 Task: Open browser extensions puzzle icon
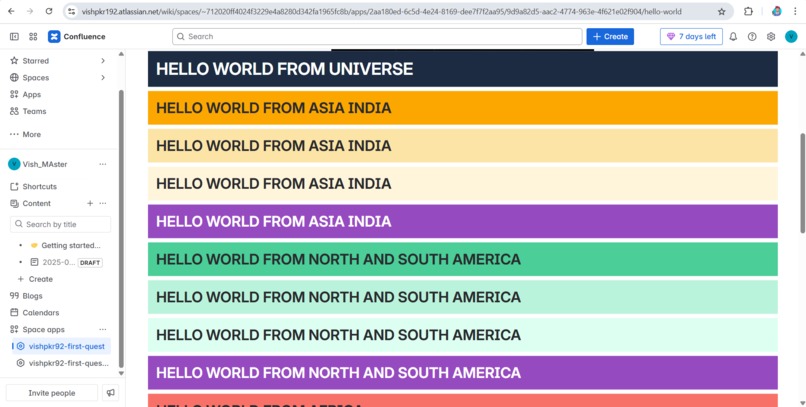click(x=748, y=11)
